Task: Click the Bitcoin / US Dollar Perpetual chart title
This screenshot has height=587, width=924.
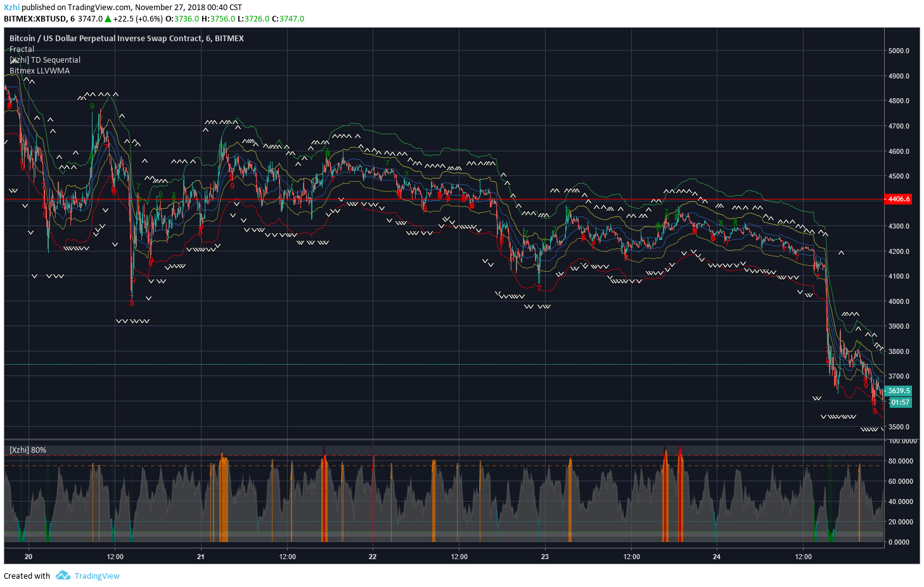Action: tap(127, 39)
